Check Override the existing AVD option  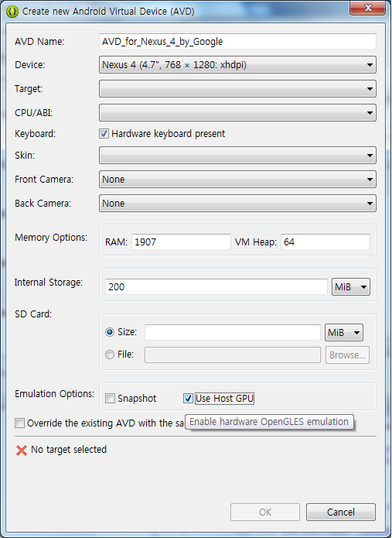(x=19, y=423)
